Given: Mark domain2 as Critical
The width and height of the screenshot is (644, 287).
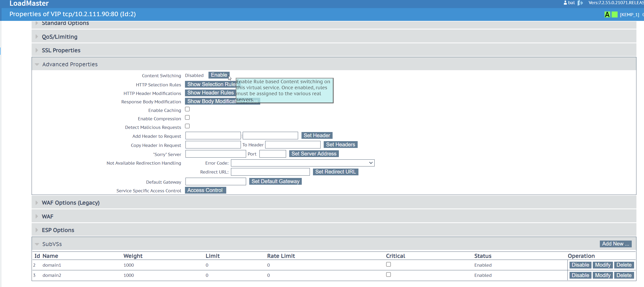Looking at the screenshot, I should click(388, 274).
